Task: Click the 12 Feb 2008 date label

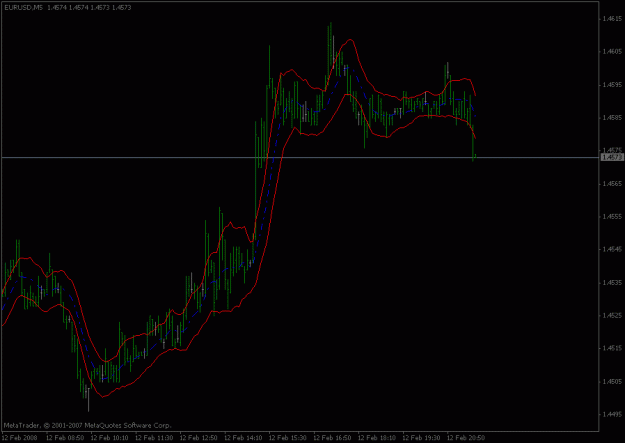Action: 20,438
